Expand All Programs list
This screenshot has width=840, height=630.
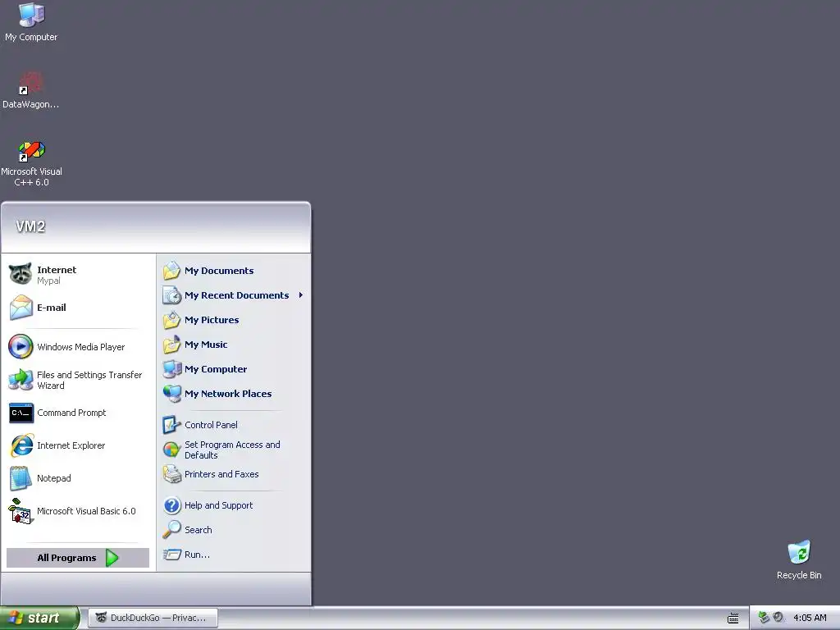78,558
